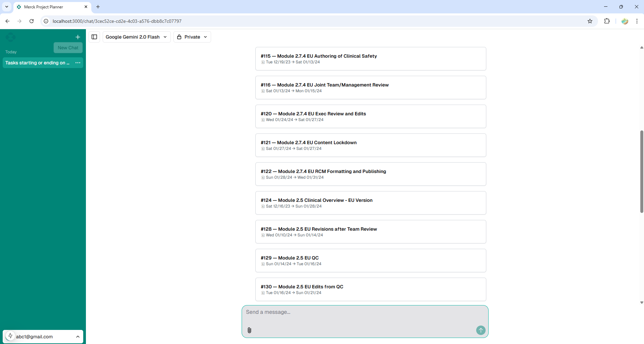The height and width of the screenshot is (344, 644).
Task: Open the Google Gemini 2.0 Flash model dropdown
Action: click(x=136, y=37)
